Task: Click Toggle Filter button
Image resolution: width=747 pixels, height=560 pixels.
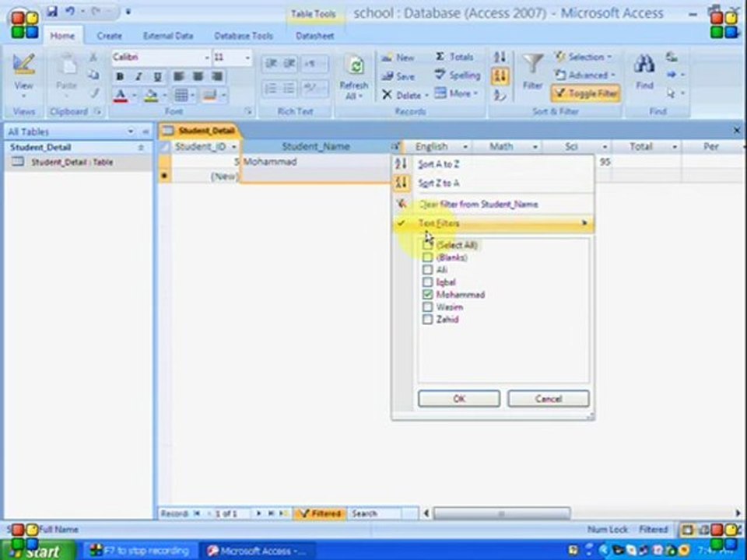Action: [x=585, y=94]
